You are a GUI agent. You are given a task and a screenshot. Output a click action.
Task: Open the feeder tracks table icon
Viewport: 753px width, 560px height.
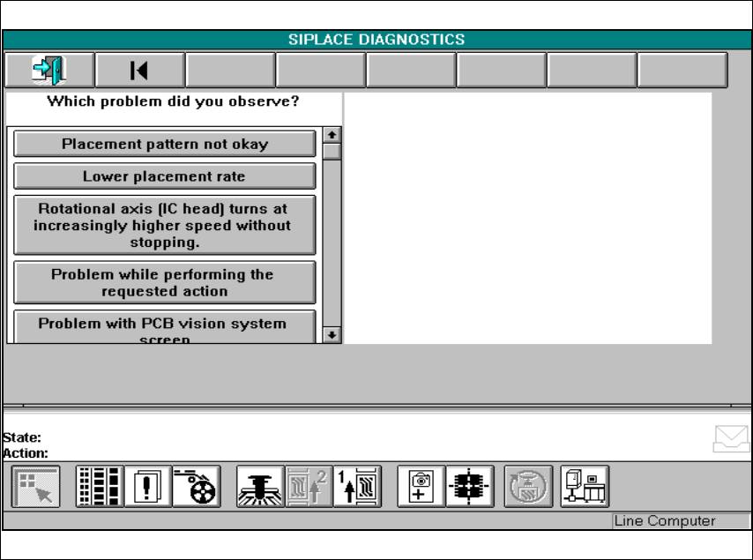point(100,487)
